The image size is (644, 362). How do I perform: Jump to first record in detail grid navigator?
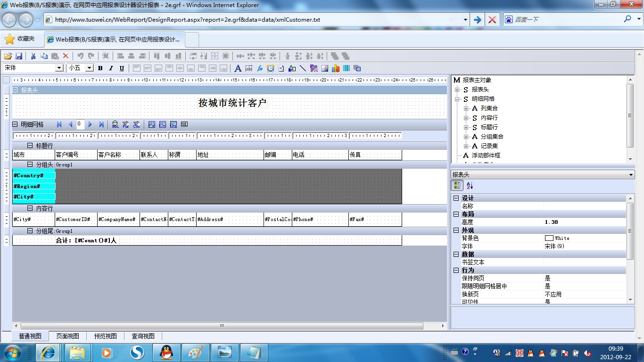pos(59,124)
